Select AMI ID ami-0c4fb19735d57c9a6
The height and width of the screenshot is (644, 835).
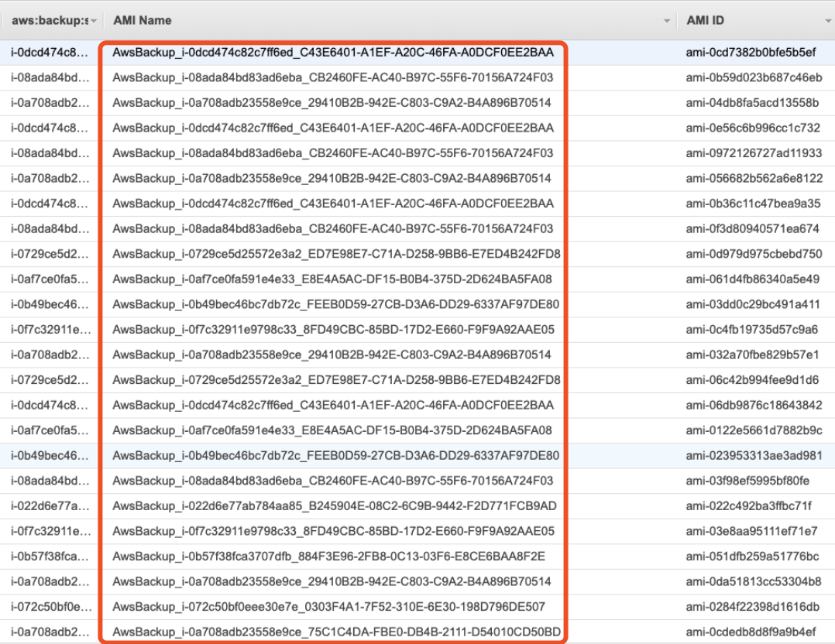[x=752, y=330]
